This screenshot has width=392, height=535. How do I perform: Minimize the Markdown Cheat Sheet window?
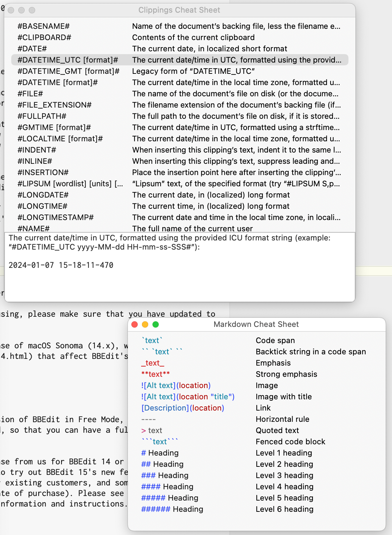point(145,324)
